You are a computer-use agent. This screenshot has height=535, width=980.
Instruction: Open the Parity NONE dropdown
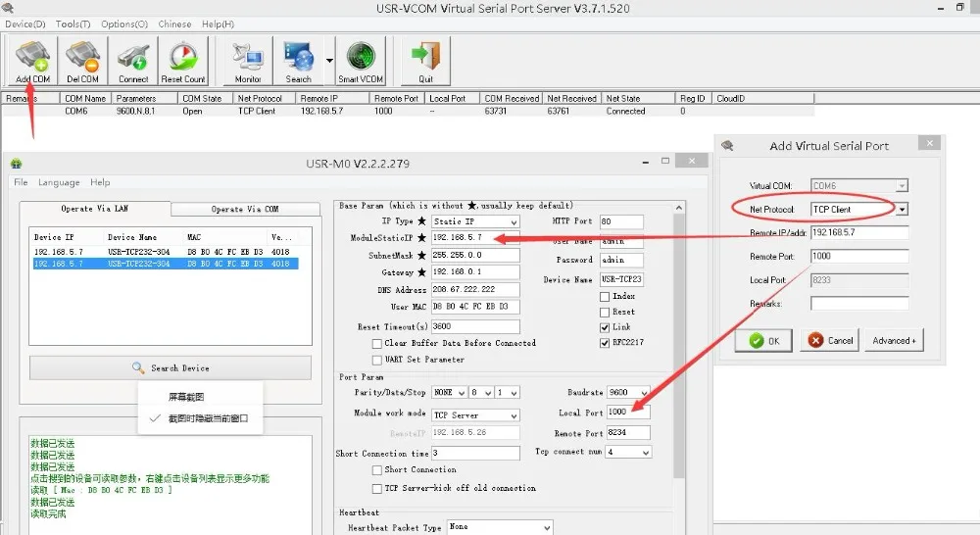tap(449, 393)
